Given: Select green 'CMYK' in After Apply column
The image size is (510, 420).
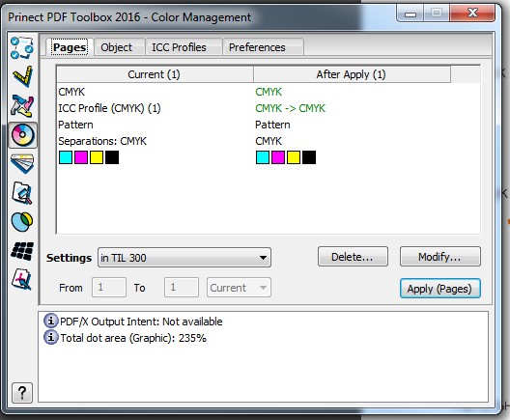Looking at the screenshot, I should [269, 92].
